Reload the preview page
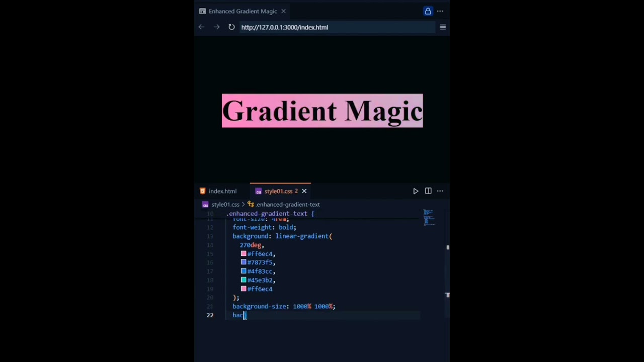644x362 pixels. pyautogui.click(x=231, y=27)
